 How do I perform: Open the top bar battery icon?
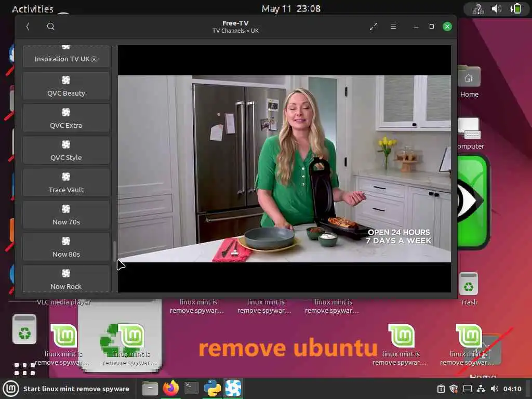[516, 8]
